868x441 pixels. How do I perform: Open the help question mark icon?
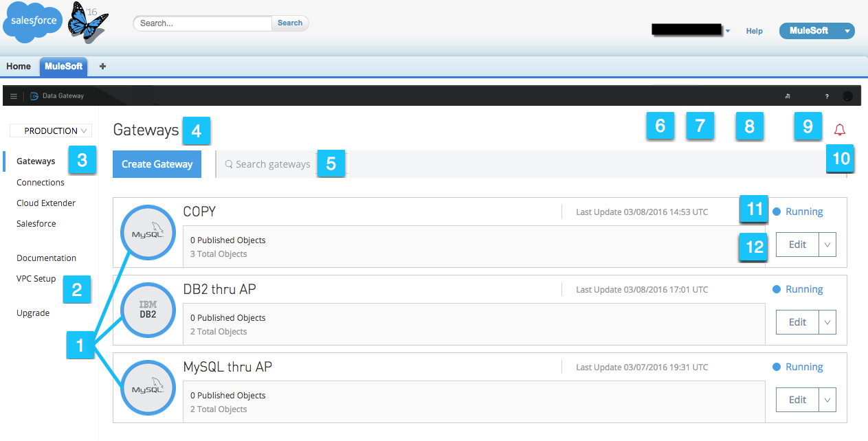(x=827, y=97)
